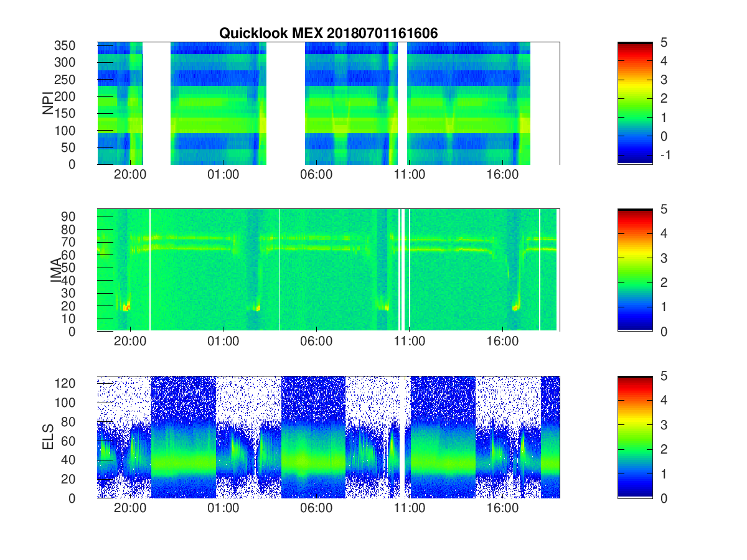Click 01:00 time label under IMA plot
Image resolution: width=747 pixels, height=560 pixels.
tap(223, 342)
